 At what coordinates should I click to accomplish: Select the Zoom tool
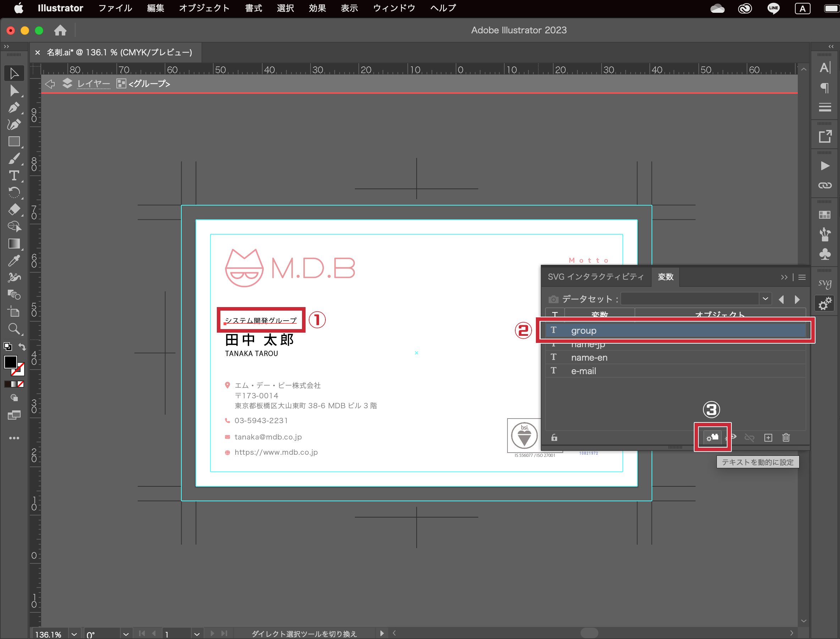pos(14,329)
